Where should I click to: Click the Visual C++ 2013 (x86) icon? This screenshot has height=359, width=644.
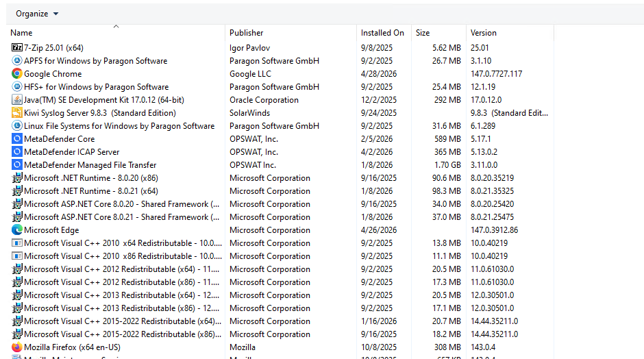pos(17,308)
